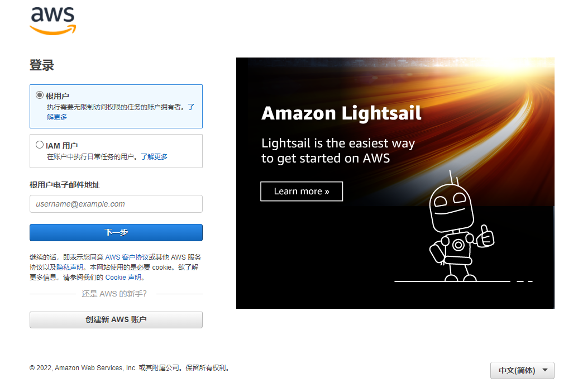Open the 中文(简体) language dropdown
The image size is (578, 392).
522,370
